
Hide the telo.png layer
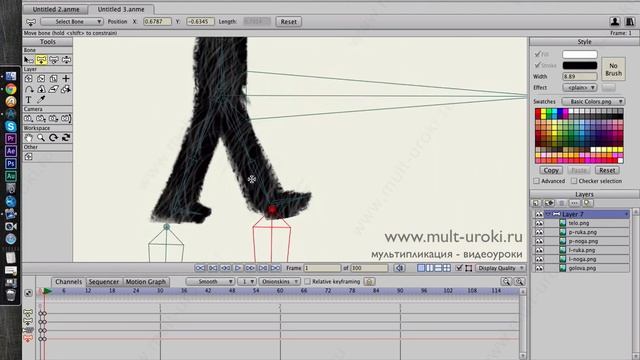[539, 223]
